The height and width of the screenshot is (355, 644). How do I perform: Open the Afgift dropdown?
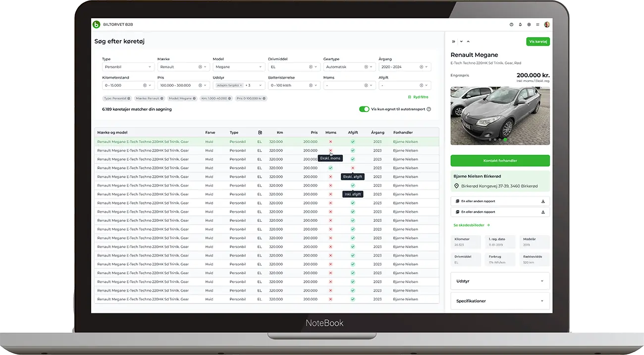pos(405,85)
